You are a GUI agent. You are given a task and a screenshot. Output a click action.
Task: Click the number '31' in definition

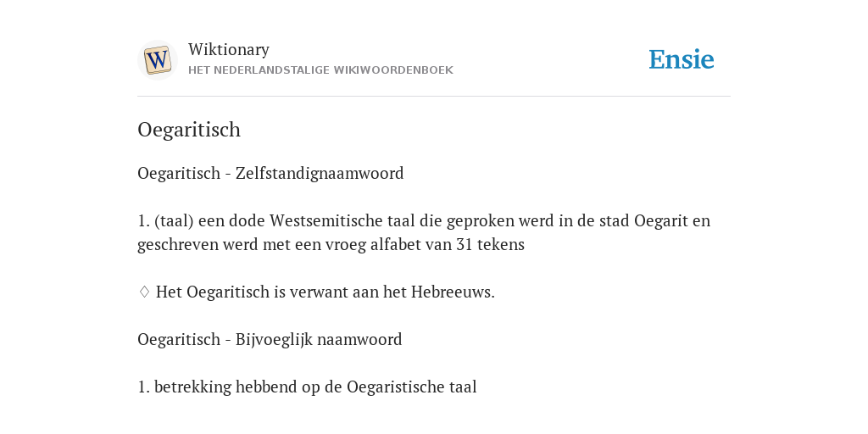465,244
